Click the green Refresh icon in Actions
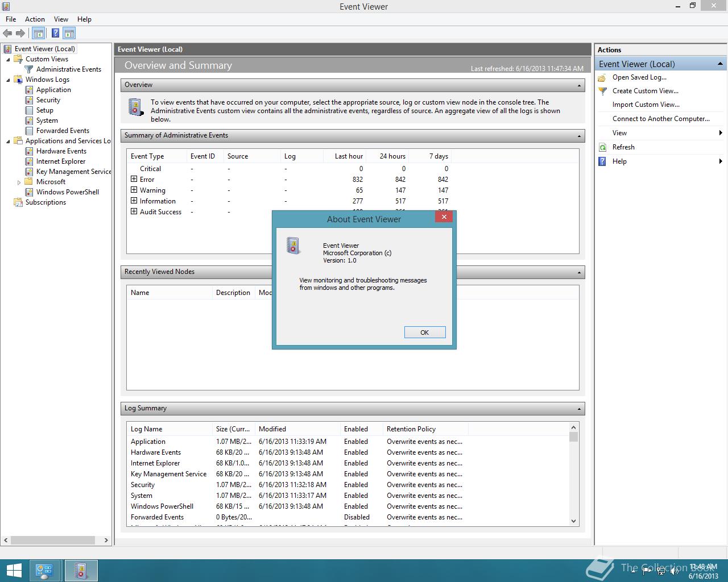The image size is (728, 582). coord(603,147)
